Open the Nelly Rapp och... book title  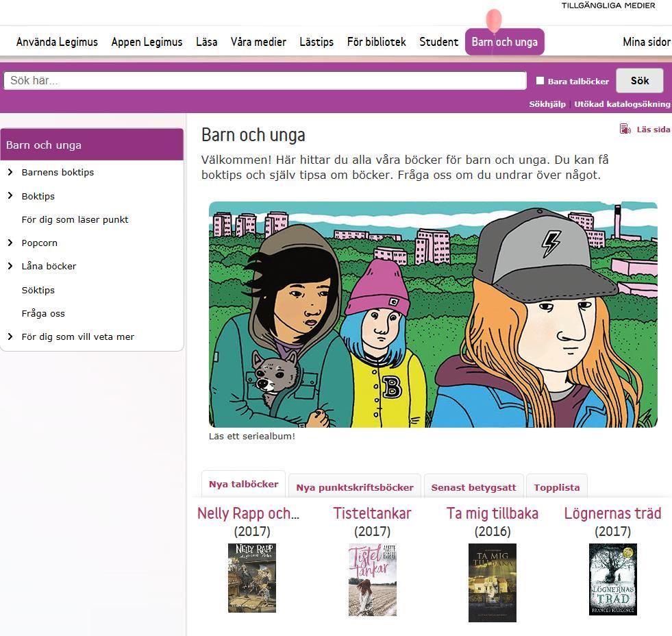pyautogui.click(x=249, y=513)
